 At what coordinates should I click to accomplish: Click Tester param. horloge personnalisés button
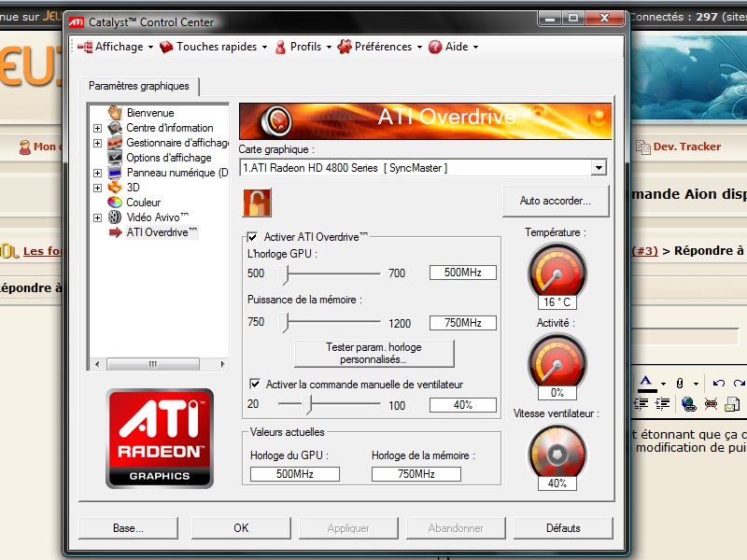pyautogui.click(x=374, y=354)
